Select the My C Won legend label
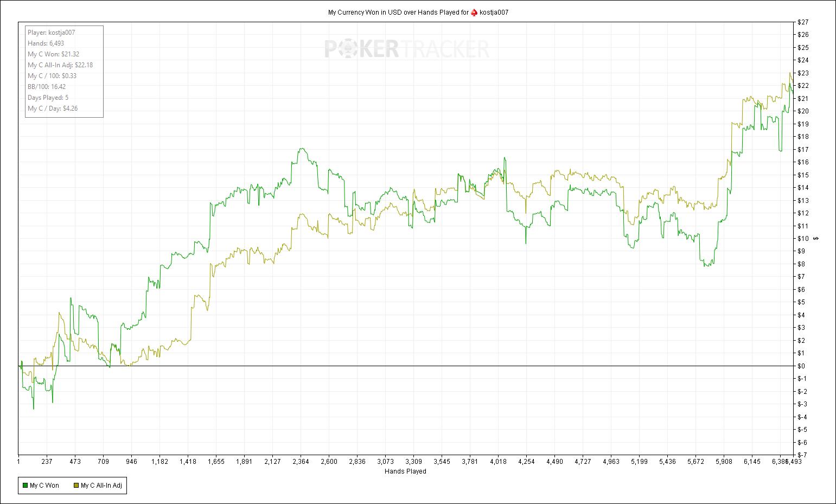Image resolution: width=836 pixels, height=504 pixels. pyautogui.click(x=44, y=486)
